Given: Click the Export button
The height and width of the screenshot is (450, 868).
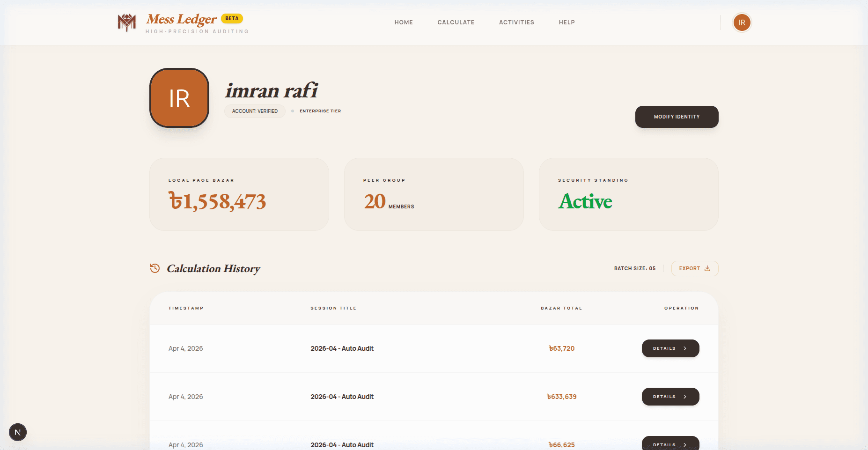Looking at the screenshot, I should click(x=695, y=268).
